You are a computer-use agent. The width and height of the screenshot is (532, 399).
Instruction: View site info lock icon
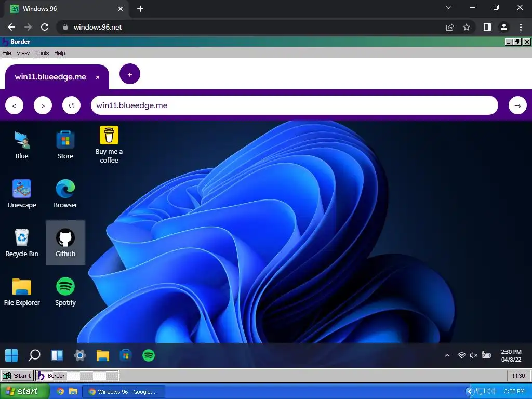65,27
